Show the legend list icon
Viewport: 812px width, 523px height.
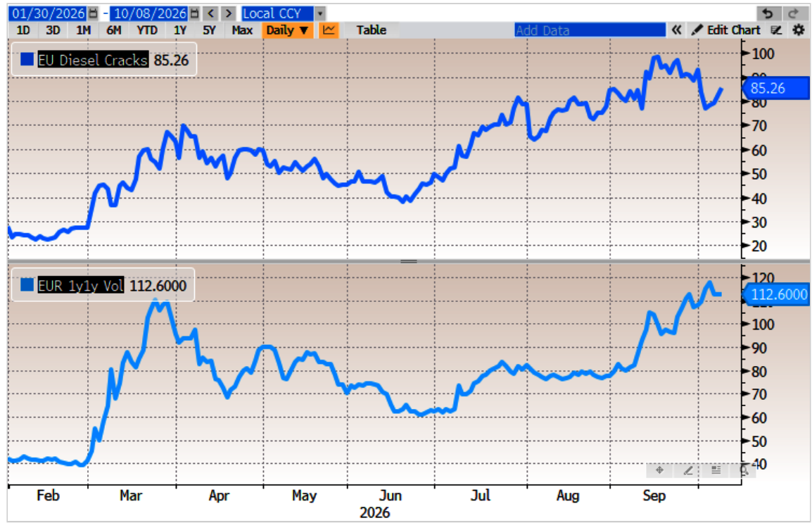click(x=716, y=470)
